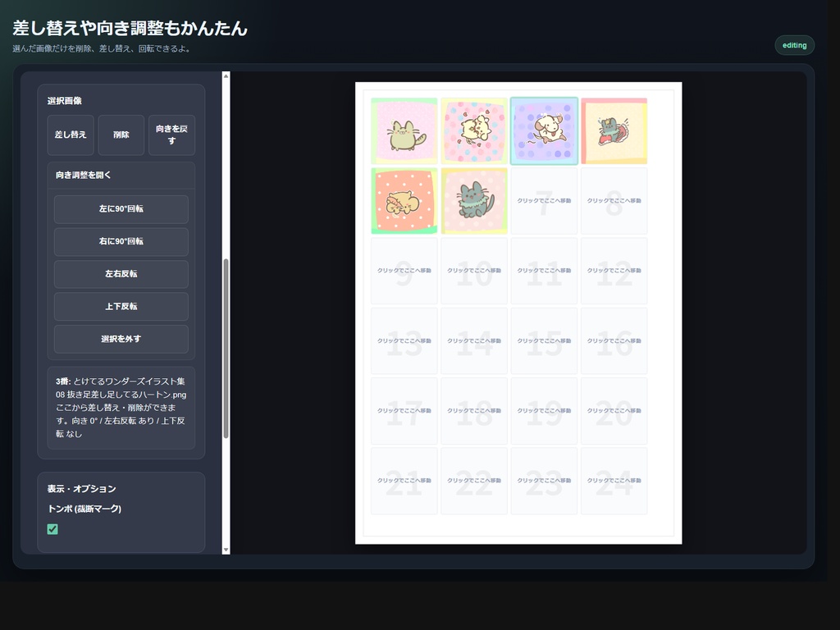This screenshot has width=840, height=630.
Task: Click empty cell 12 to move image there
Action: point(614,271)
